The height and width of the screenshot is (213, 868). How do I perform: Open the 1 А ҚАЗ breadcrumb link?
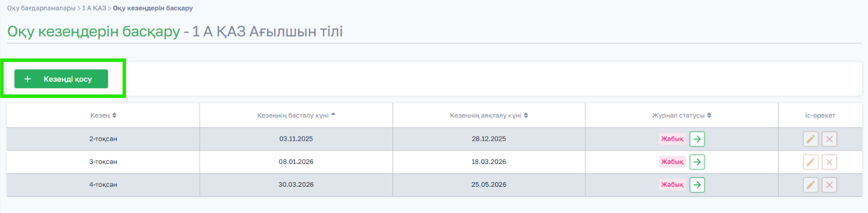[x=95, y=9]
